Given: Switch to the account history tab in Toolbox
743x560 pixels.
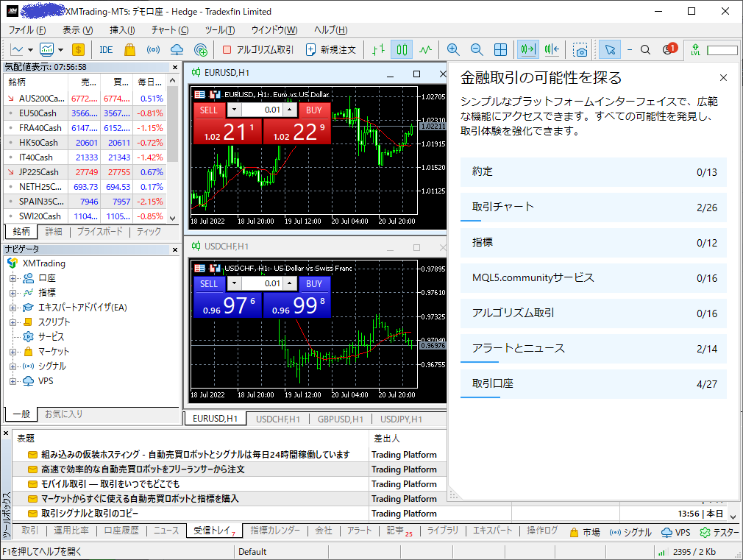Looking at the screenshot, I should pos(121,531).
